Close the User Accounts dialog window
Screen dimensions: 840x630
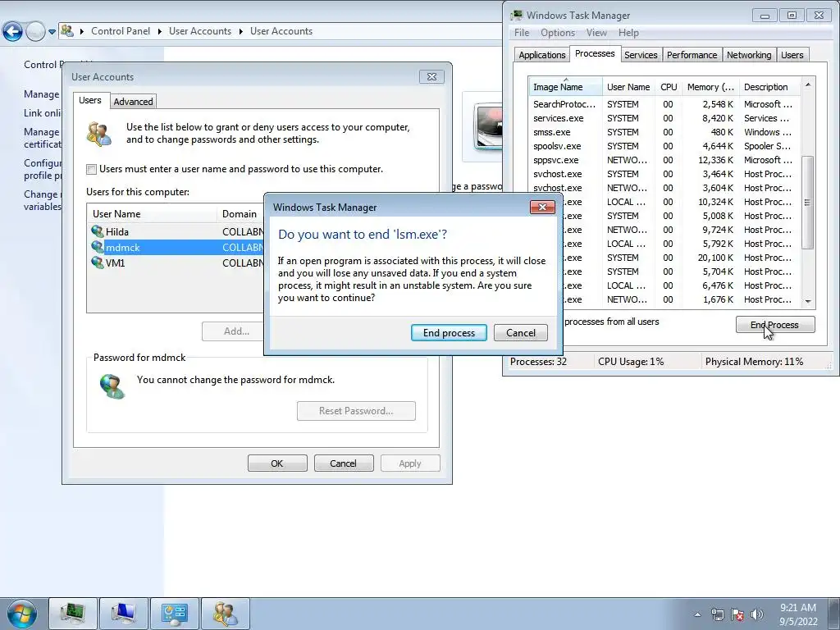431,76
